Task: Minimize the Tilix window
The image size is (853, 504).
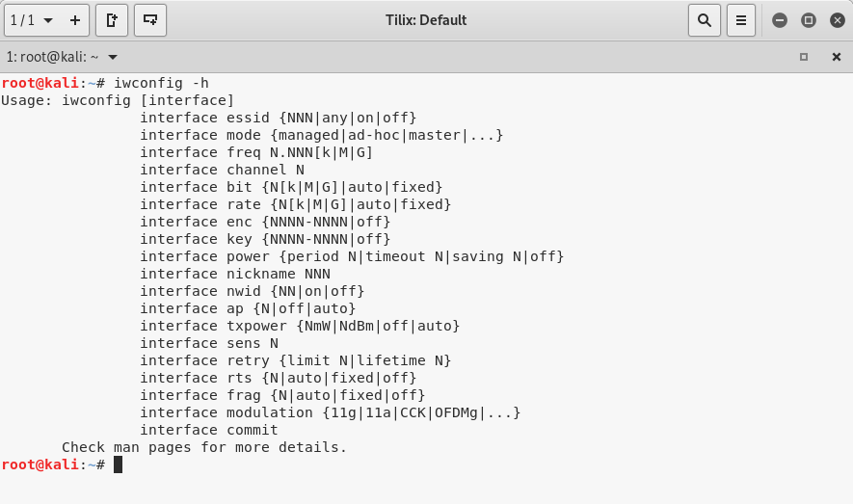Action: [x=780, y=20]
